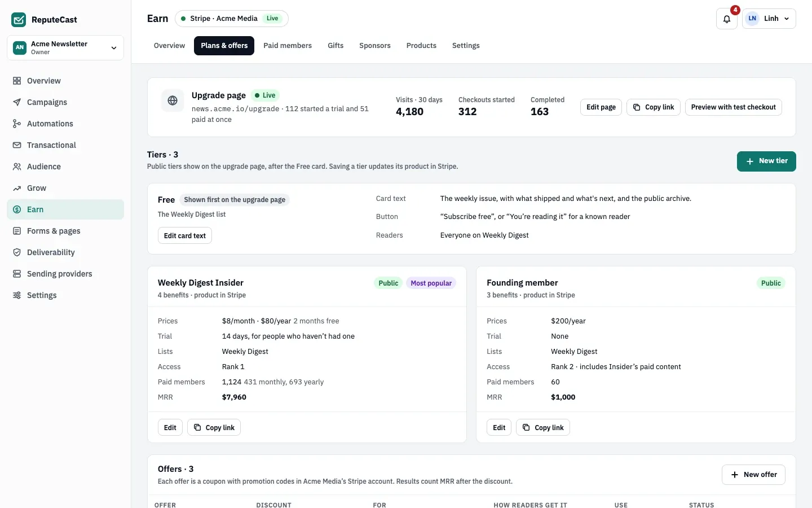Click the LN user avatar
Viewport: 812px width, 508px height.
[x=752, y=19]
